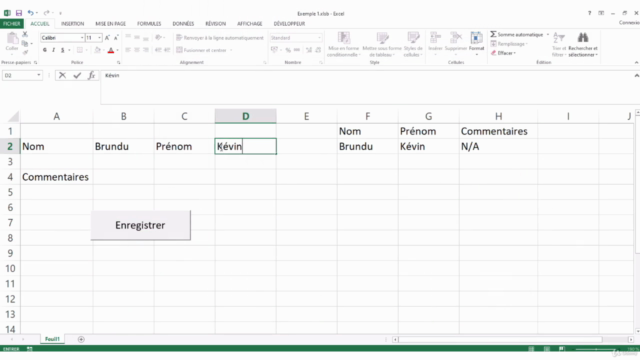Click the add decimal places icon
Viewport: 640px width, 360px height.
(x=309, y=50)
